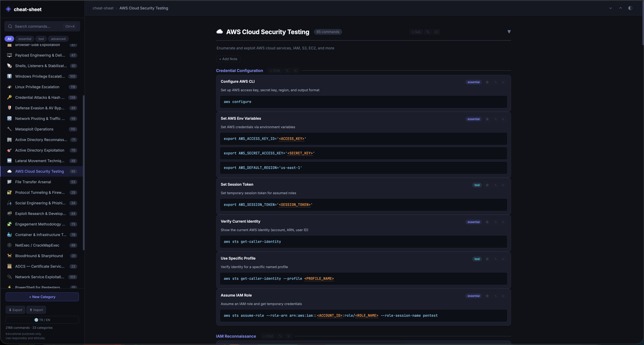Edit the Configure AWS CLI command card
This screenshot has height=345, width=644.
tap(495, 82)
